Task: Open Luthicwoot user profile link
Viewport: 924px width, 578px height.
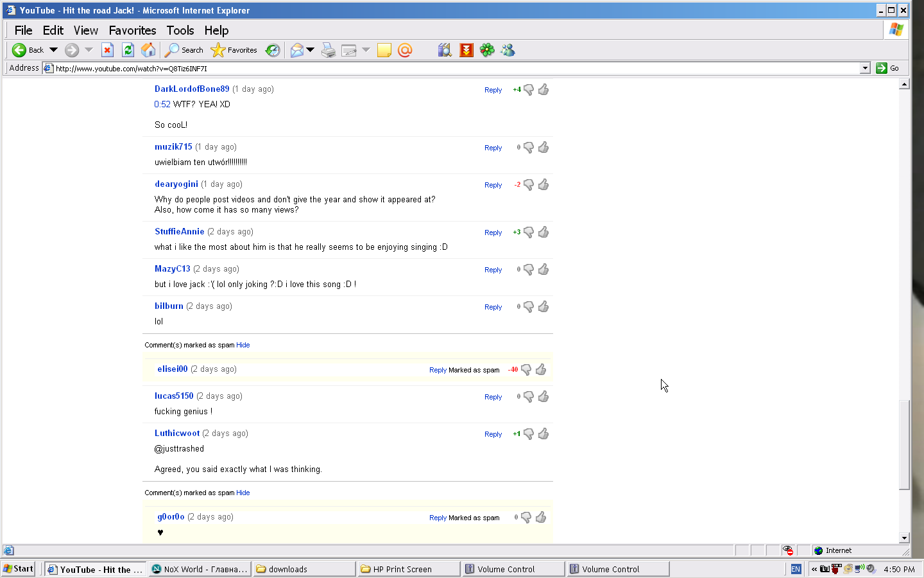Action: tap(177, 433)
